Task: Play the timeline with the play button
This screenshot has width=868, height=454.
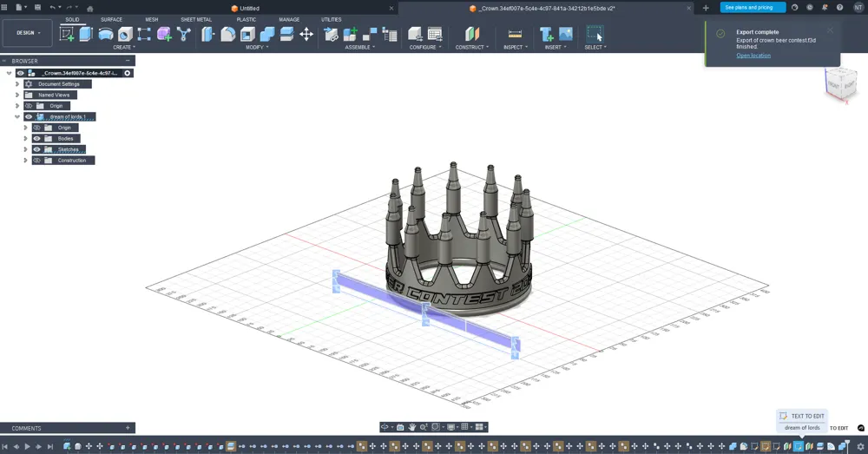Action: [x=27, y=446]
